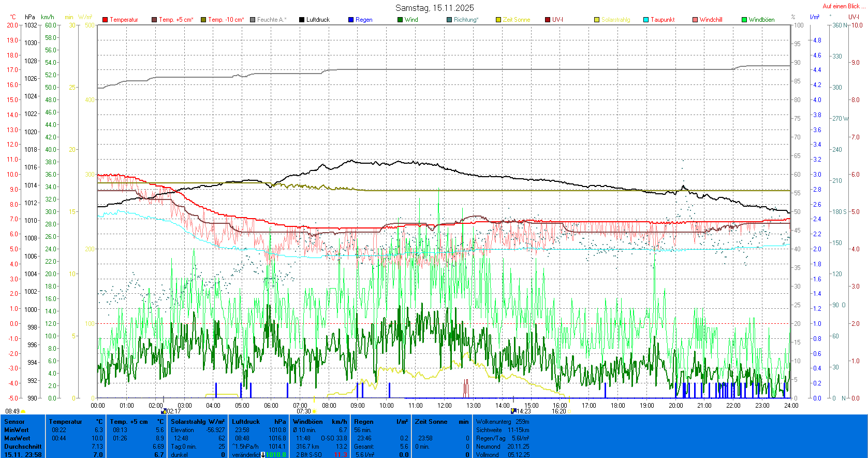Click the red Temperatur legend square
Screen dimensions: 868x458
point(105,20)
